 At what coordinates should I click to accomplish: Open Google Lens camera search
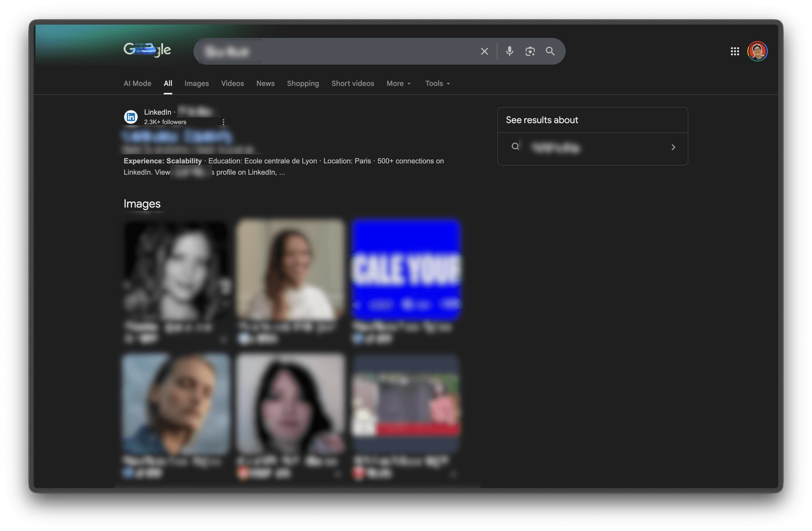(530, 52)
